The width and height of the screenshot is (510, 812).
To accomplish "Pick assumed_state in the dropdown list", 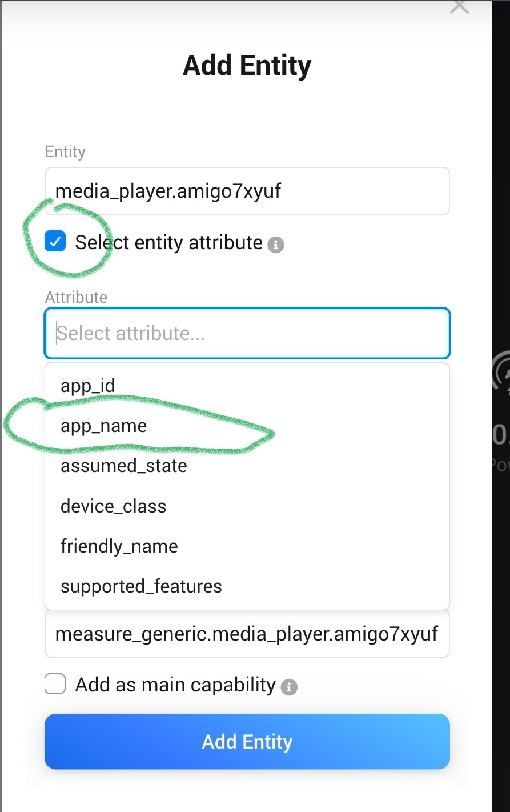I will coord(124,466).
